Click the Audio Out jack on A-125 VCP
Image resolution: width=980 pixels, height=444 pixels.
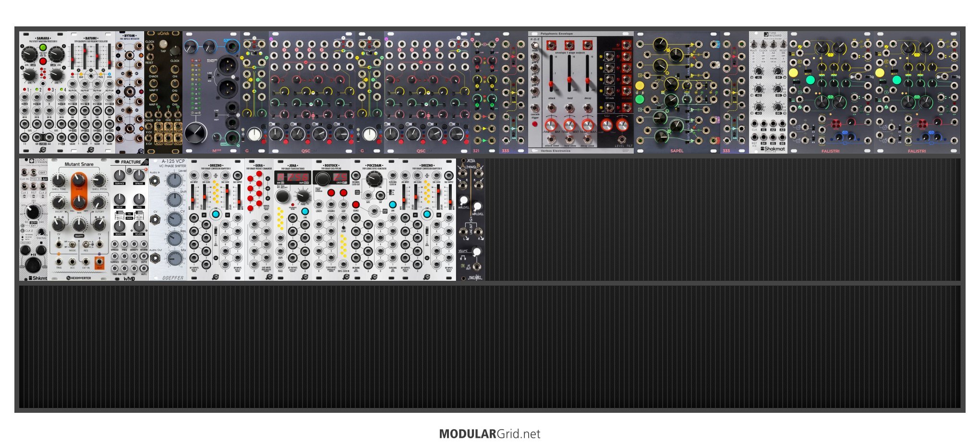coord(155,259)
